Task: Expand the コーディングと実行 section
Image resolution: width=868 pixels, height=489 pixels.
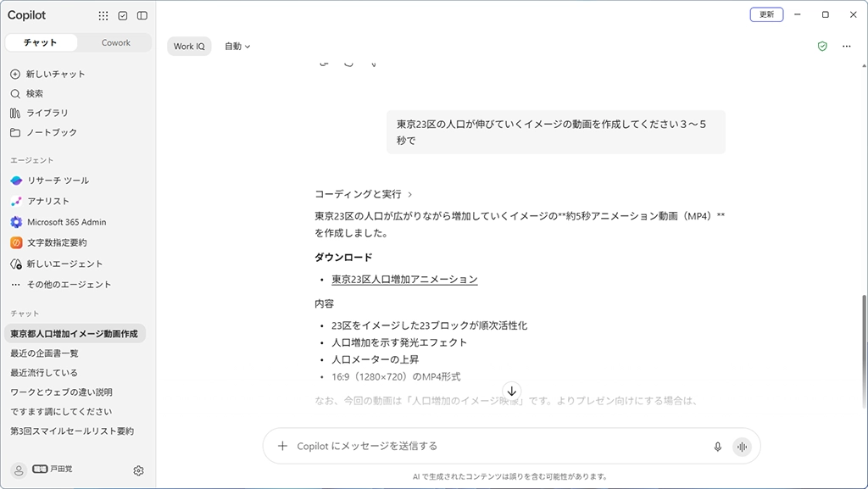Action: tap(363, 194)
